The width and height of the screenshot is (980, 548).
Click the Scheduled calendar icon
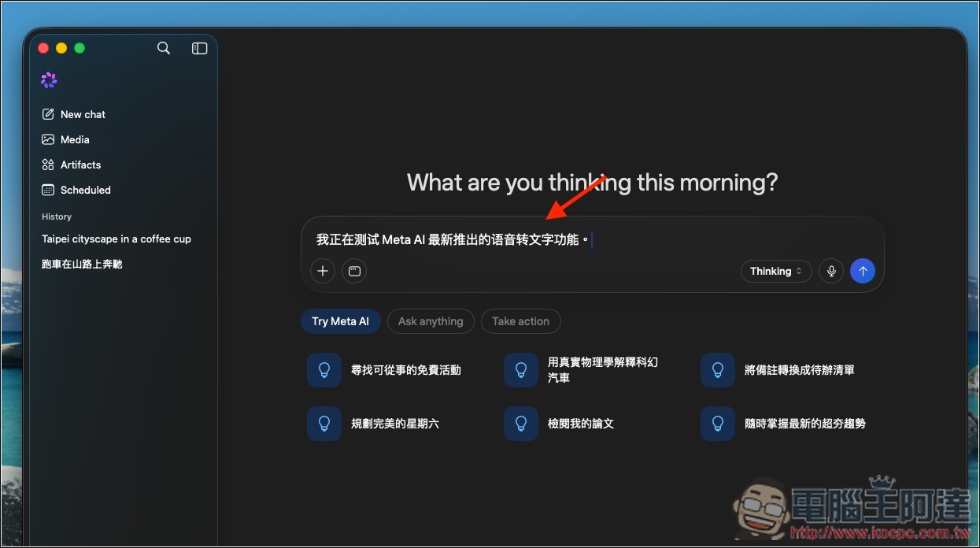[48, 190]
